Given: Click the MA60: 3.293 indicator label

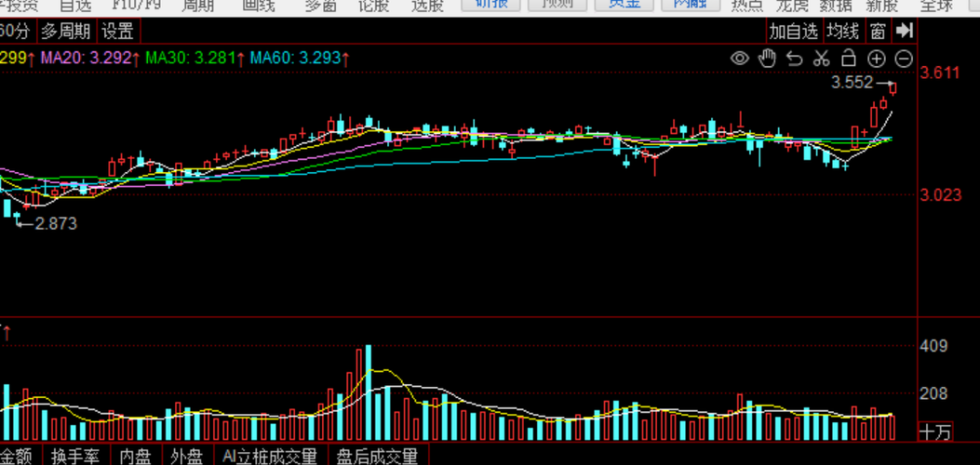Looking at the screenshot, I should coord(296,59).
